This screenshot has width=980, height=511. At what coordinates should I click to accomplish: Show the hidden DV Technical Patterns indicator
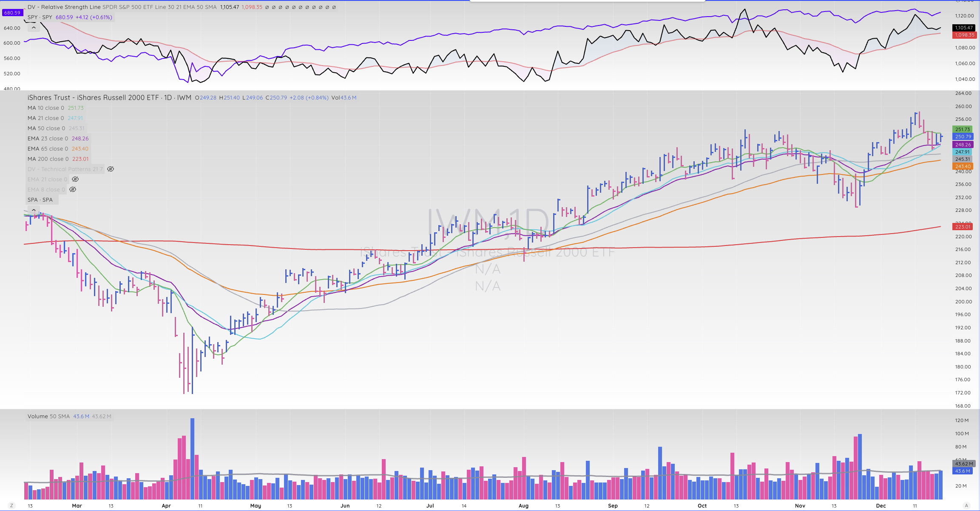(111, 169)
